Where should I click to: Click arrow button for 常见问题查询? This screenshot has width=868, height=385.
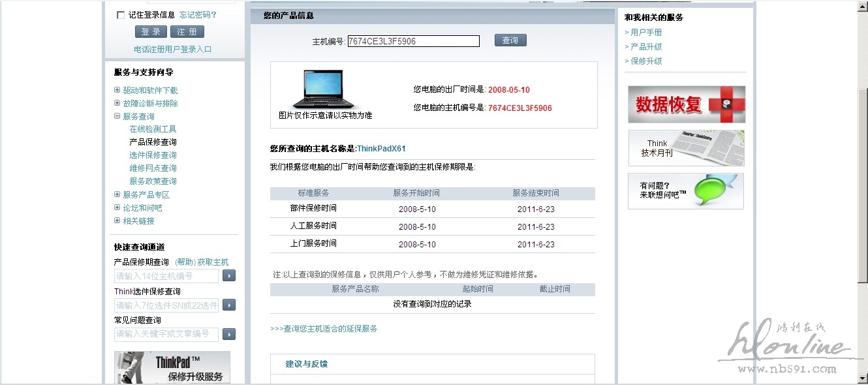[229, 334]
